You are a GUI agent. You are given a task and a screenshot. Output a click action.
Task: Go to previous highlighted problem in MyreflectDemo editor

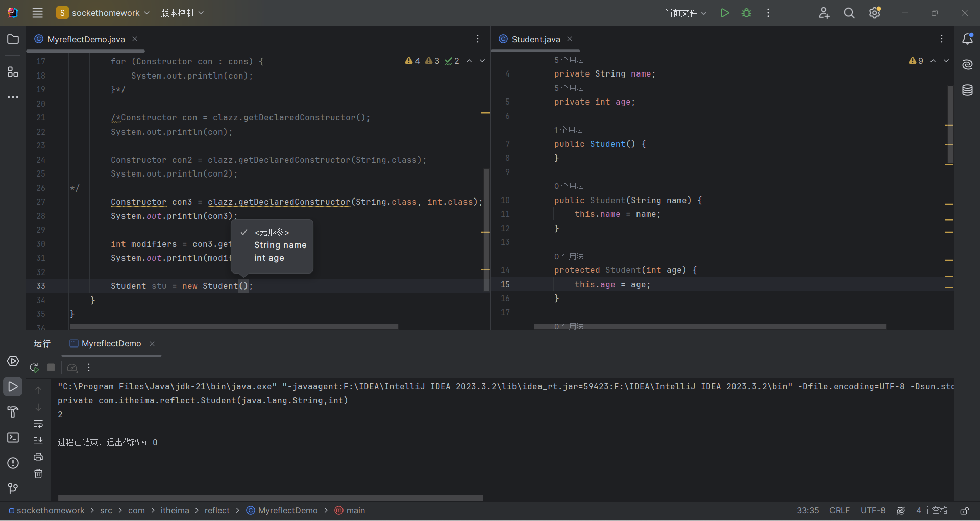pyautogui.click(x=469, y=61)
